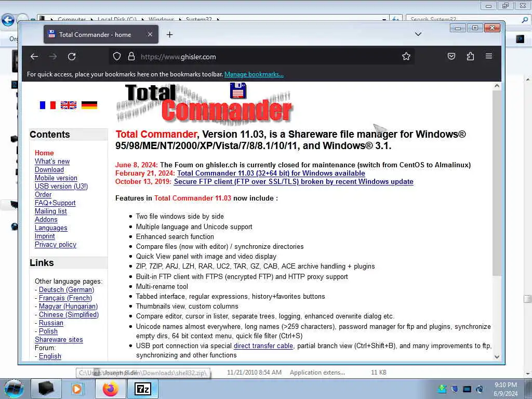The height and width of the screenshot is (399, 532).
Task: Close the Total Commander tab
Action: pos(150,34)
